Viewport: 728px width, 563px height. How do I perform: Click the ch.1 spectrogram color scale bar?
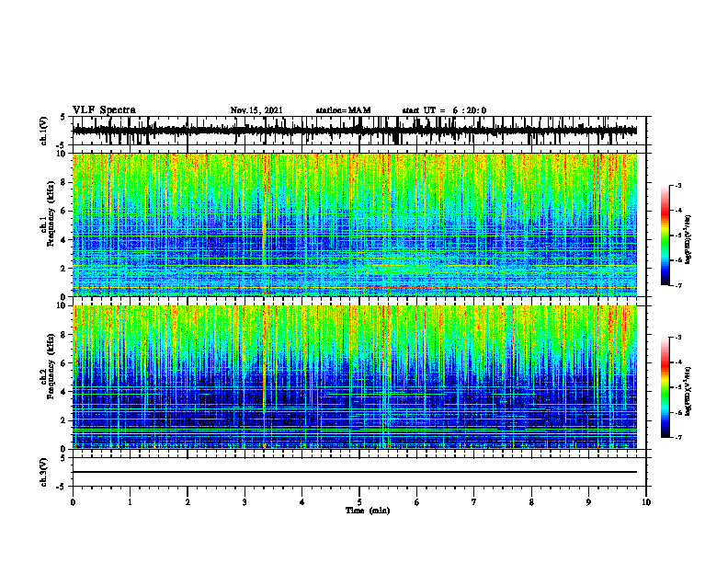click(665, 236)
